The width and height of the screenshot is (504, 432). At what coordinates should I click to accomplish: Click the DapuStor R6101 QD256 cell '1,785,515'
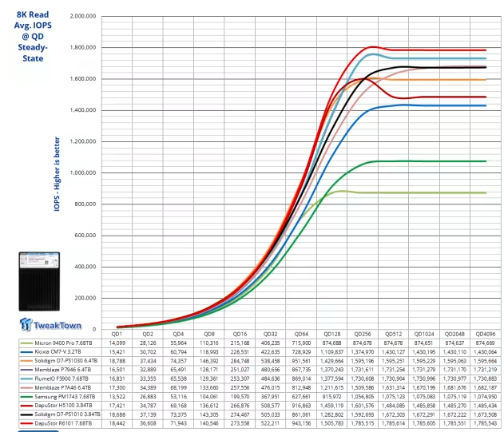click(x=363, y=424)
